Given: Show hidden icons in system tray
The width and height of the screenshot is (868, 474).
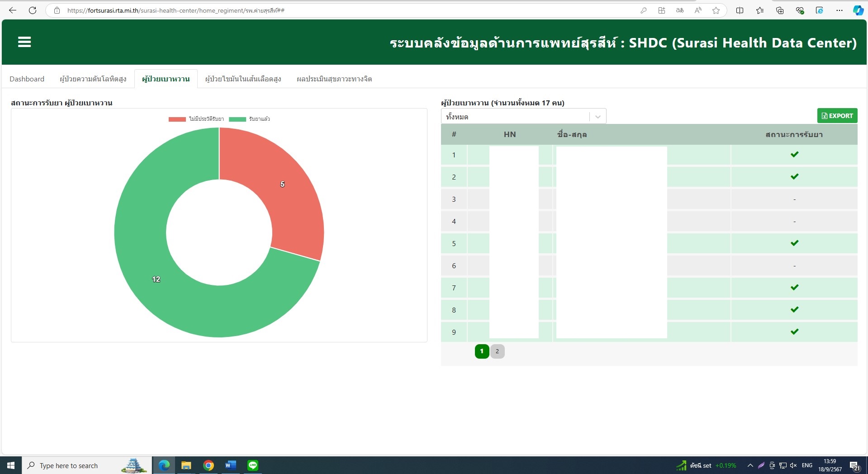Looking at the screenshot, I should coord(750,465).
